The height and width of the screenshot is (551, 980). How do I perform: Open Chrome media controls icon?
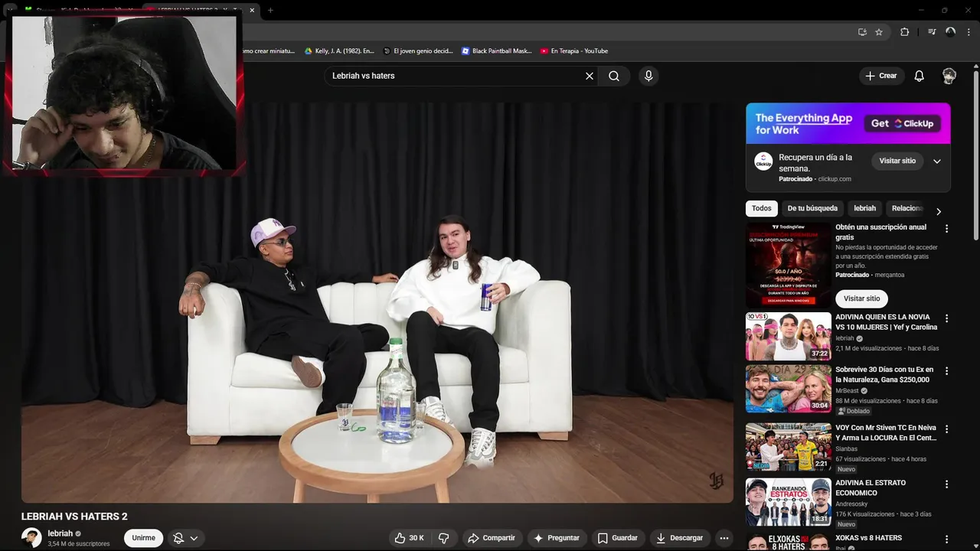point(932,32)
